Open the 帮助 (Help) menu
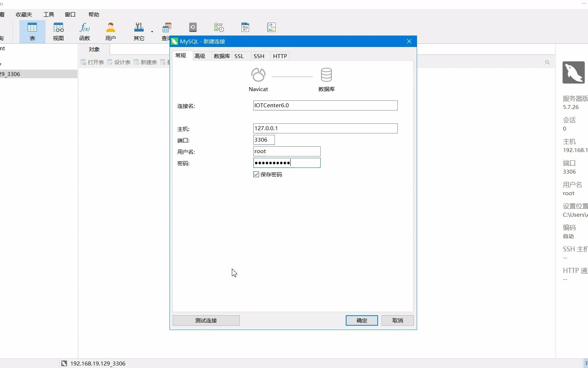Image resolution: width=588 pixels, height=368 pixels. click(x=94, y=15)
